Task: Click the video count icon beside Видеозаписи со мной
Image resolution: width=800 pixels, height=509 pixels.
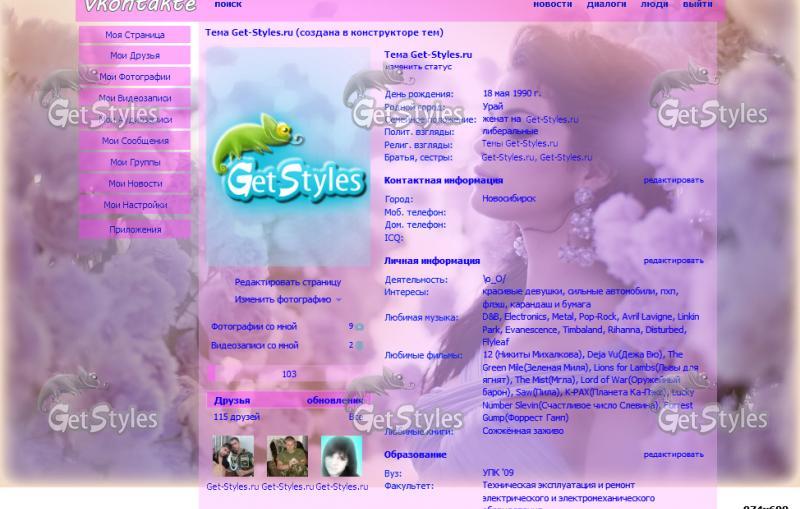Action: pos(359,345)
